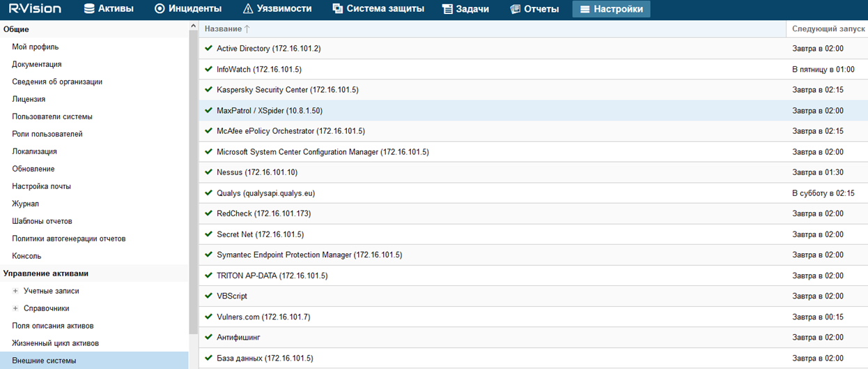Open the Уязвимости top menu
Viewport: 868px width, 369px height.
(x=277, y=9)
